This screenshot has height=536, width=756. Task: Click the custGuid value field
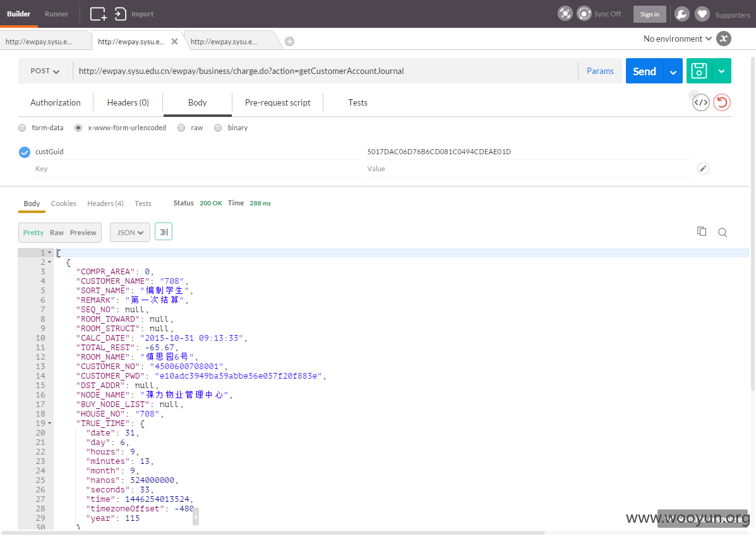528,152
